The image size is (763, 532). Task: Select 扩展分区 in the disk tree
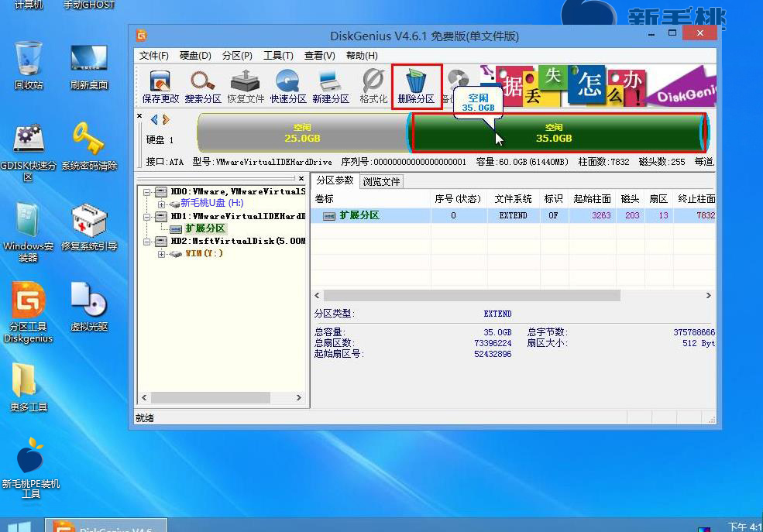(204, 228)
